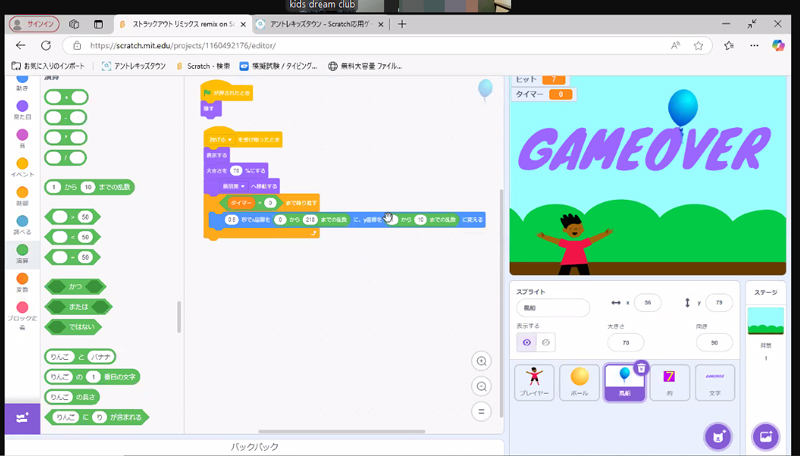800x456 pixels.
Task: Click the sprite name field 風船
Action: tap(553, 308)
